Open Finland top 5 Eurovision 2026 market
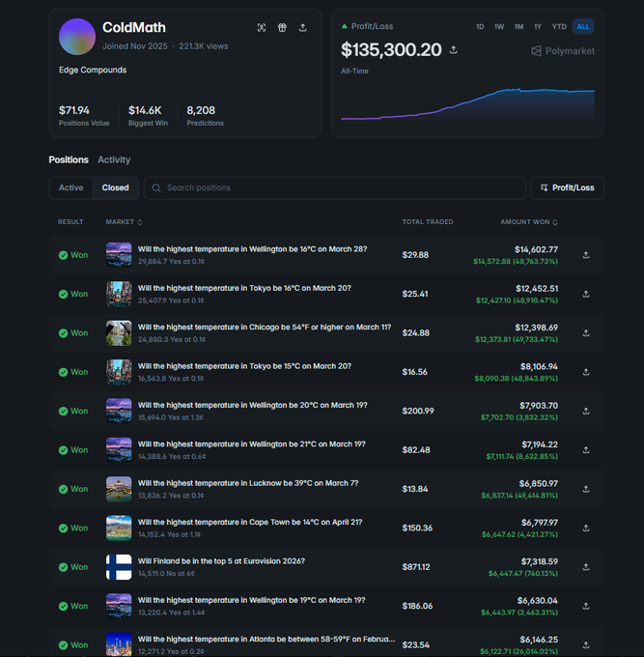The image size is (644, 657). coord(221,561)
